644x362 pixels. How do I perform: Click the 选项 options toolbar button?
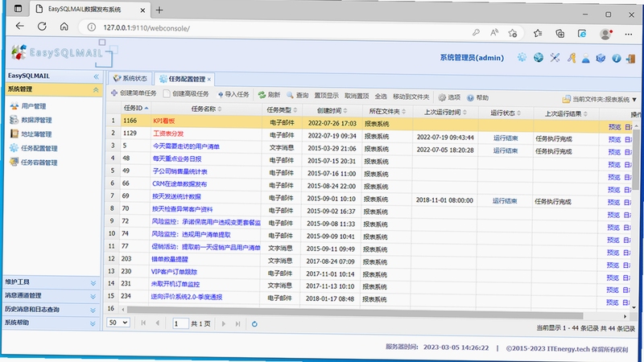coord(449,97)
